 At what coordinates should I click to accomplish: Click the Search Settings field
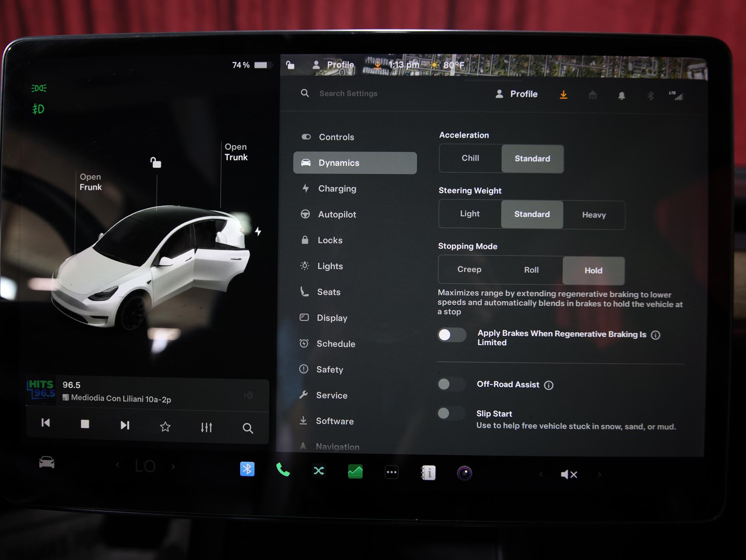click(x=348, y=94)
